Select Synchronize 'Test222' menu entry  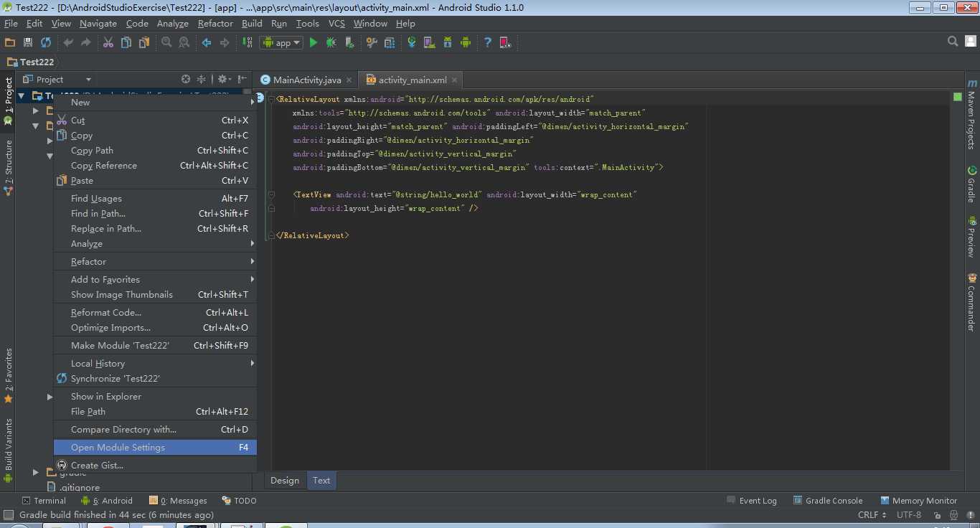[155, 379]
